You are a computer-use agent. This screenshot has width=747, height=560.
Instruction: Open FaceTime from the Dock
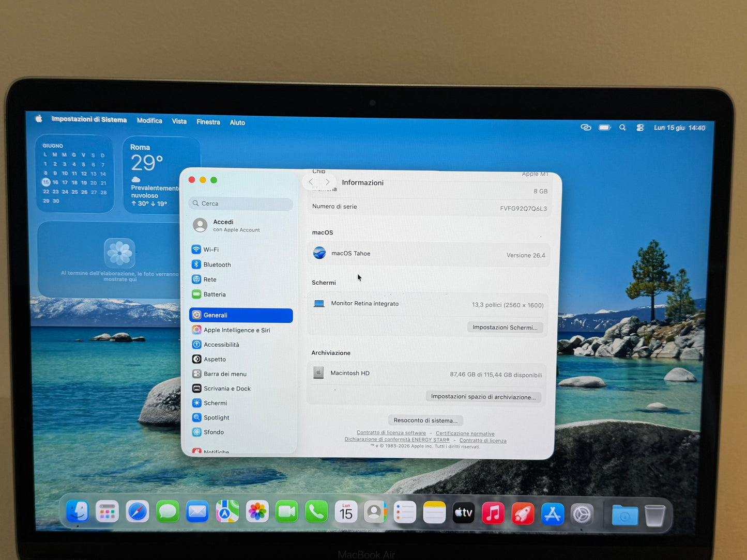tap(286, 512)
